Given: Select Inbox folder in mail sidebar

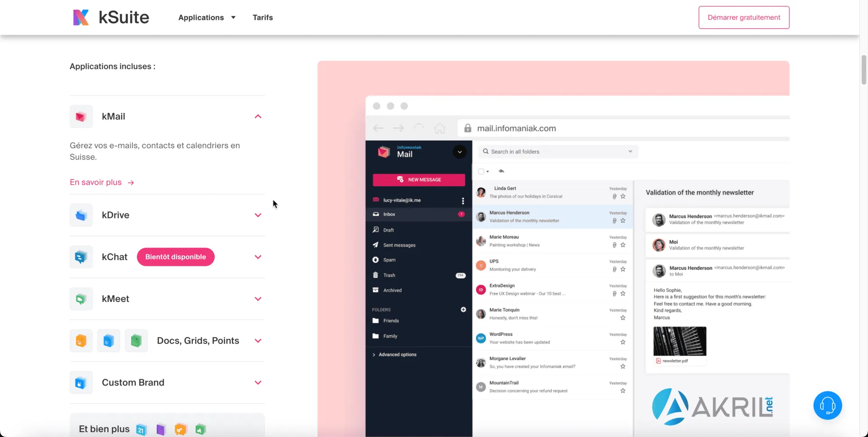Looking at the screenshot, I should pyautogui.click(x=419, y=214).
